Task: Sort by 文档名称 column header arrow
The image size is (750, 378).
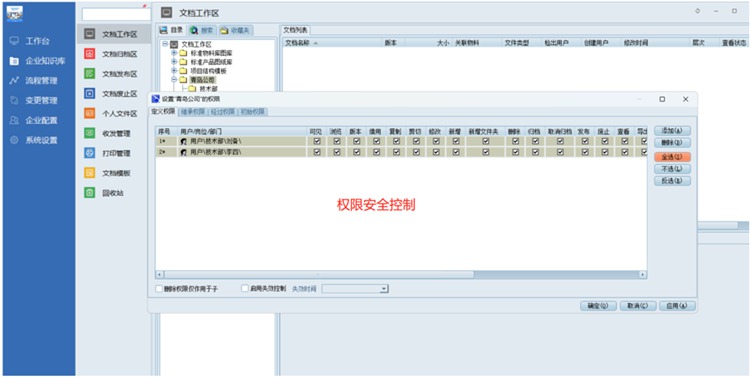Action: tap(315, 43)
